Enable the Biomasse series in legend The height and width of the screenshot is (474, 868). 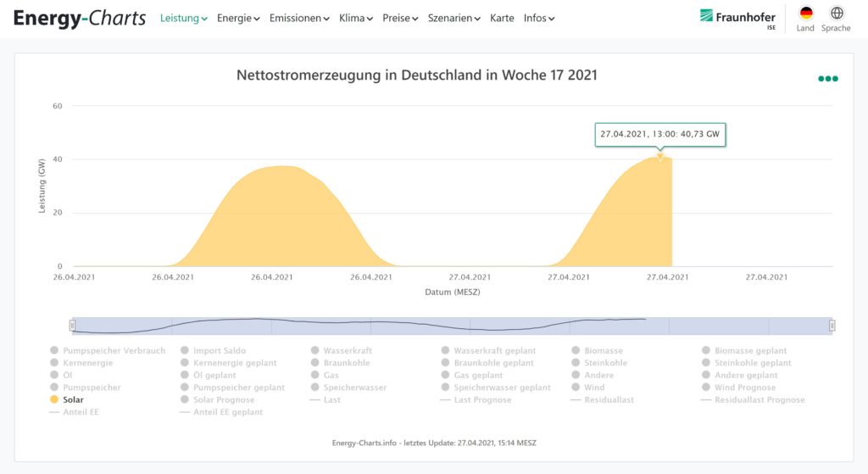pyautogui.click(x=603, y=350)
